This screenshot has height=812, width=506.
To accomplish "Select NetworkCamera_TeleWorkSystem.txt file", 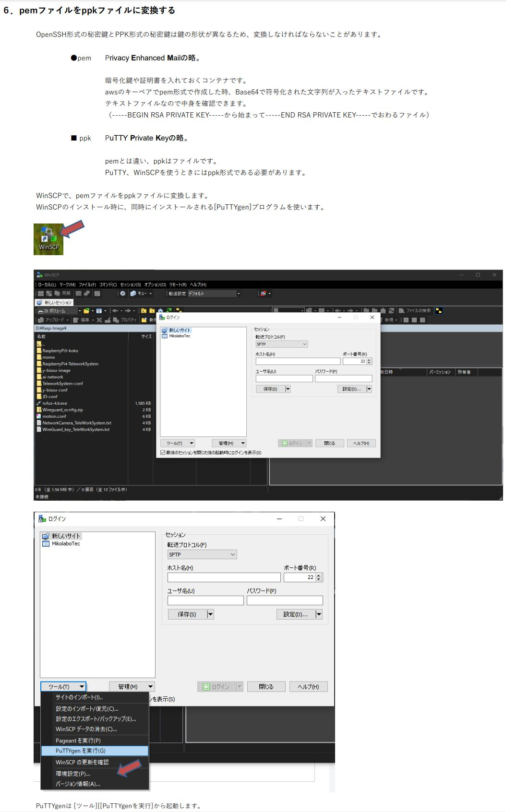I will 74,423.
